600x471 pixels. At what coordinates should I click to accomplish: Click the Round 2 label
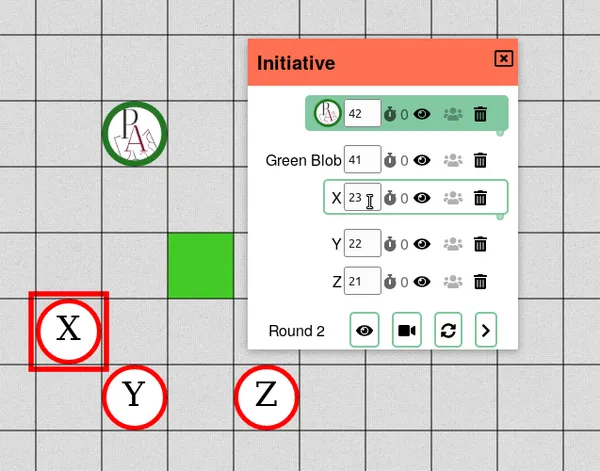click(x=297, y=331)
